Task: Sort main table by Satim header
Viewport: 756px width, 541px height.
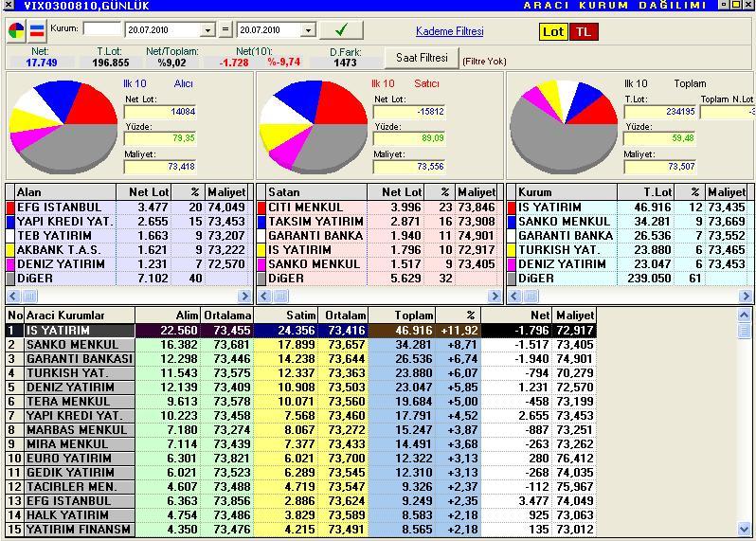Action: tap(286, 316)
